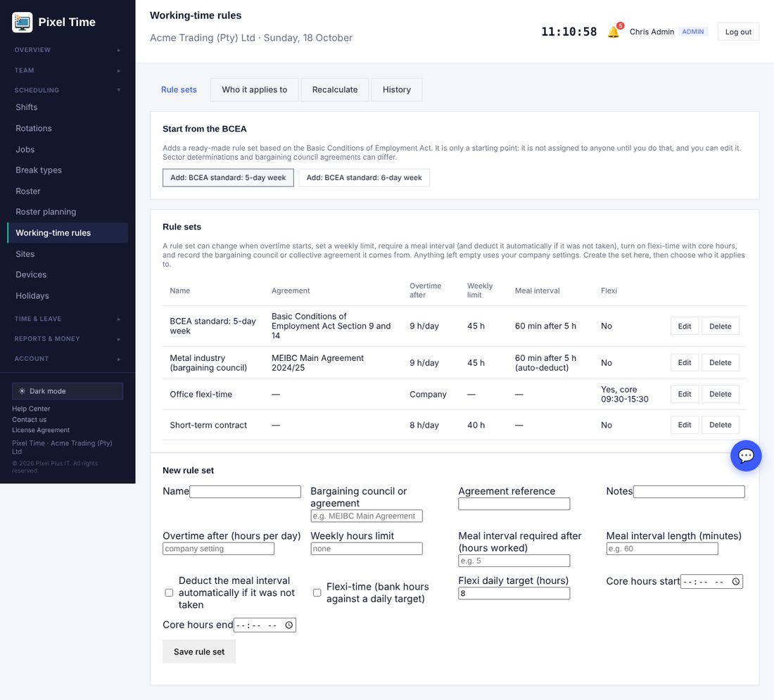Edit the Short-term contract rule set
Viewport: 774px width, 700px height.
click(684, 425)
